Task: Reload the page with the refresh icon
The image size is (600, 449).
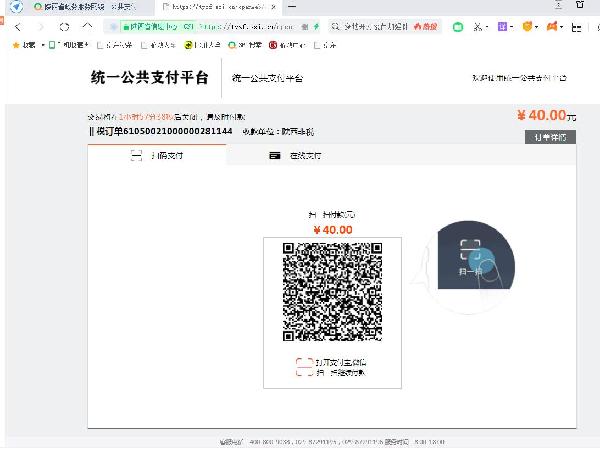Action: [64, 27]
